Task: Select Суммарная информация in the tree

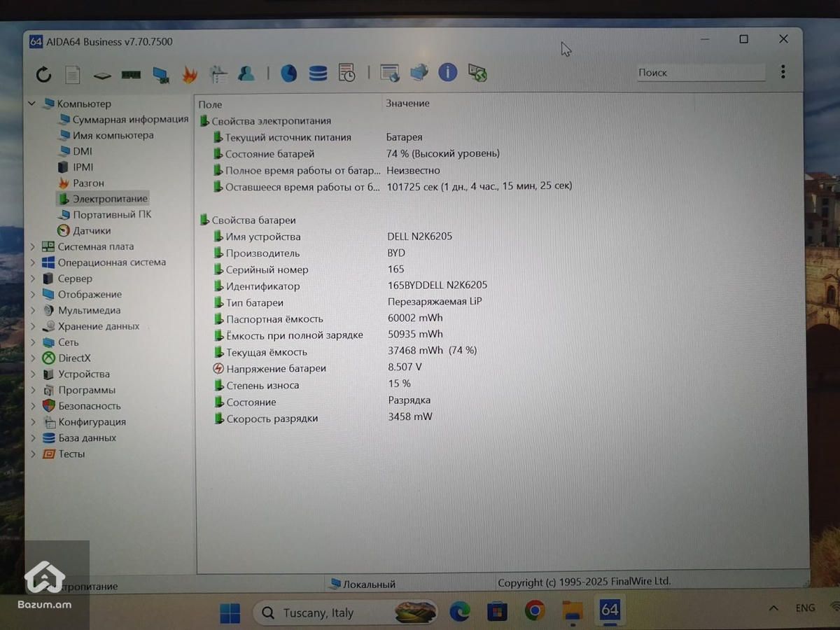Action: coord(122,119)
